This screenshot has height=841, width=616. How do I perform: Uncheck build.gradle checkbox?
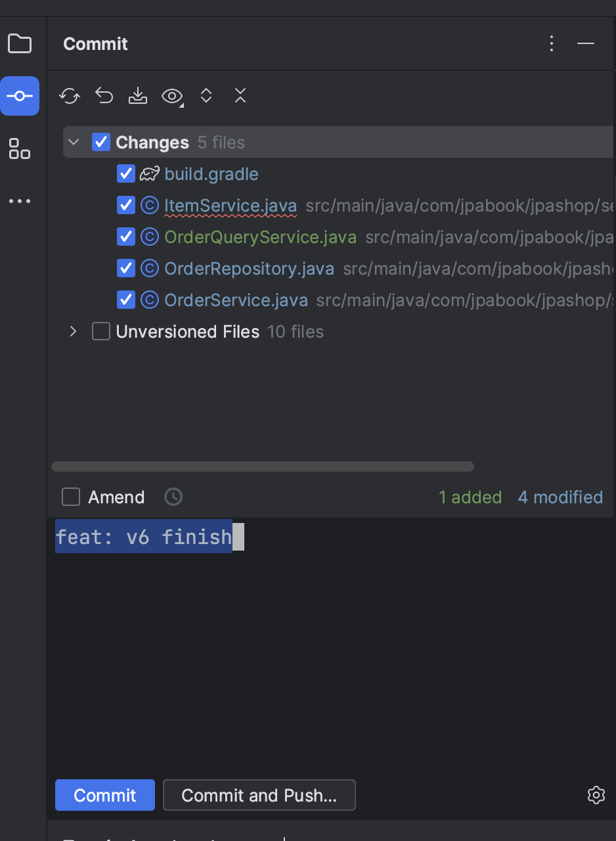[x=125, y=174]
